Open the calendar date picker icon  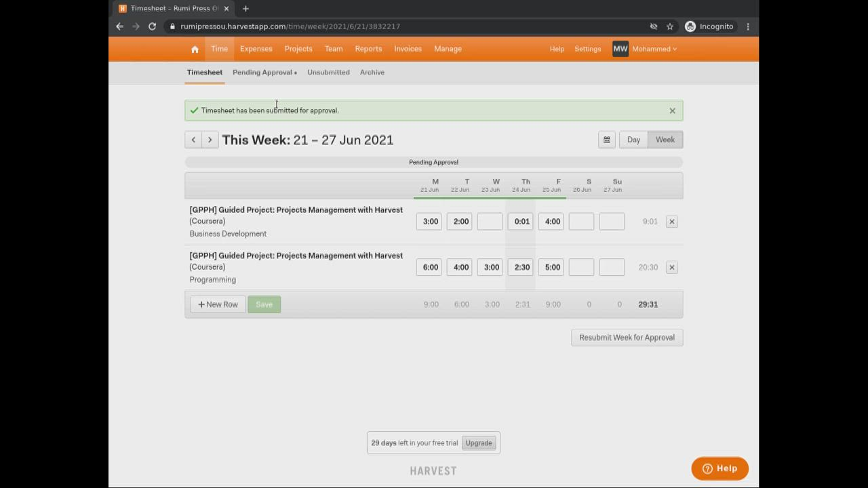pyautogui.click(x=607, y=140)
